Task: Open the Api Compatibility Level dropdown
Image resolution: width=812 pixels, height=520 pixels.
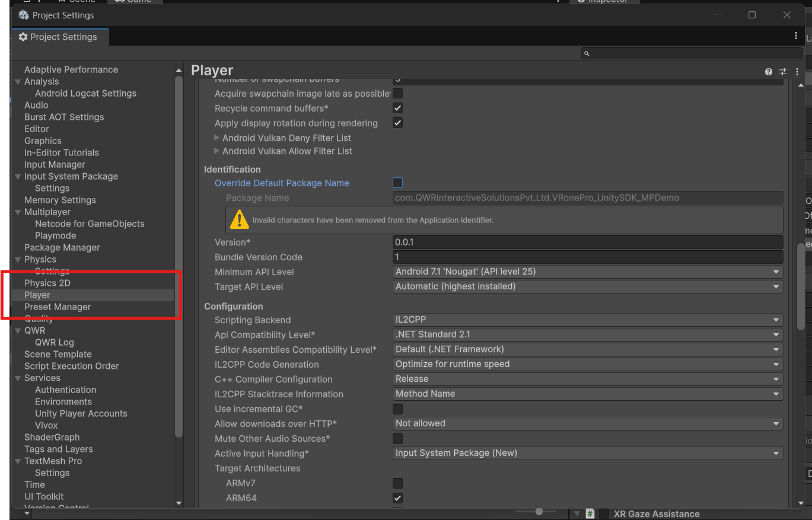Action: pyautogui.click(x=588, y=334)
